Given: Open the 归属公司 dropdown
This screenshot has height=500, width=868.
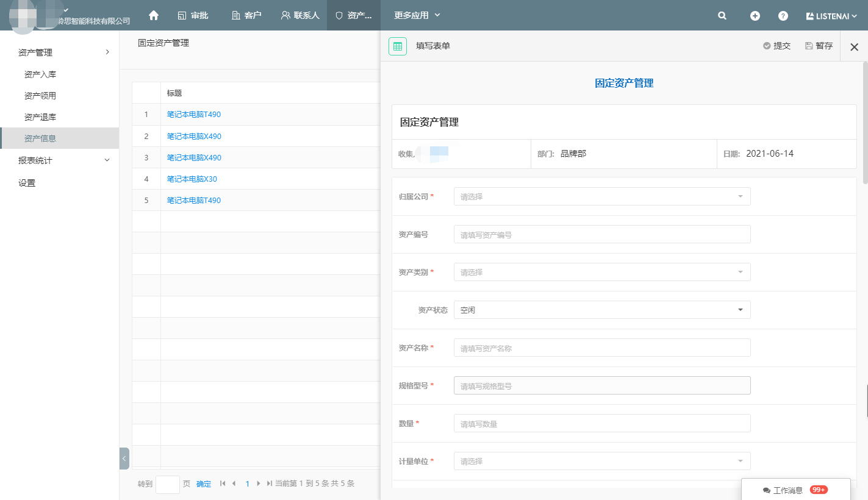Looking at the screenshot, I should [x=602, y=196].
